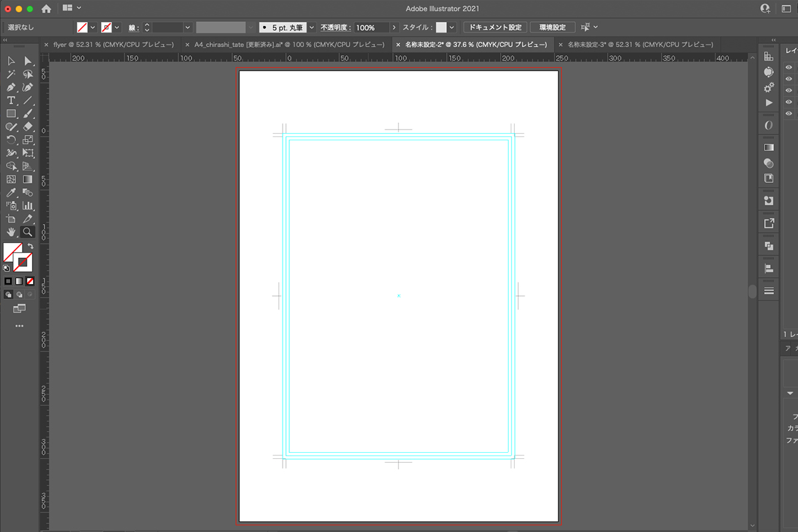The width and height of the screenshot is (798, 532).
Task: Click the 環境設定 button
Action: [552, 27]
